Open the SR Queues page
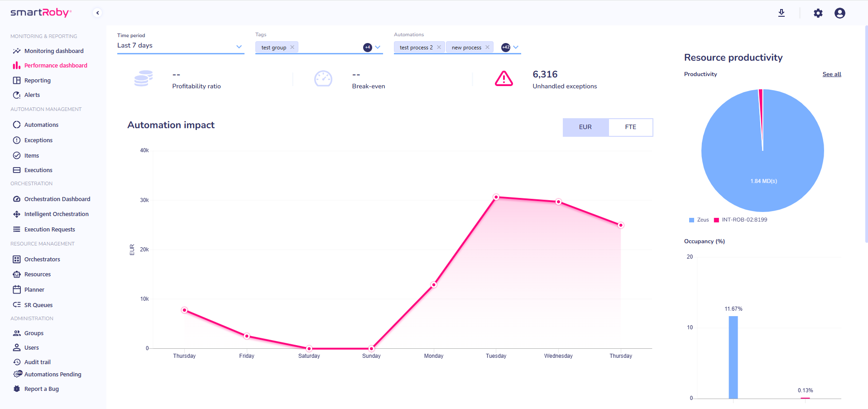 [x=38, y=305]
